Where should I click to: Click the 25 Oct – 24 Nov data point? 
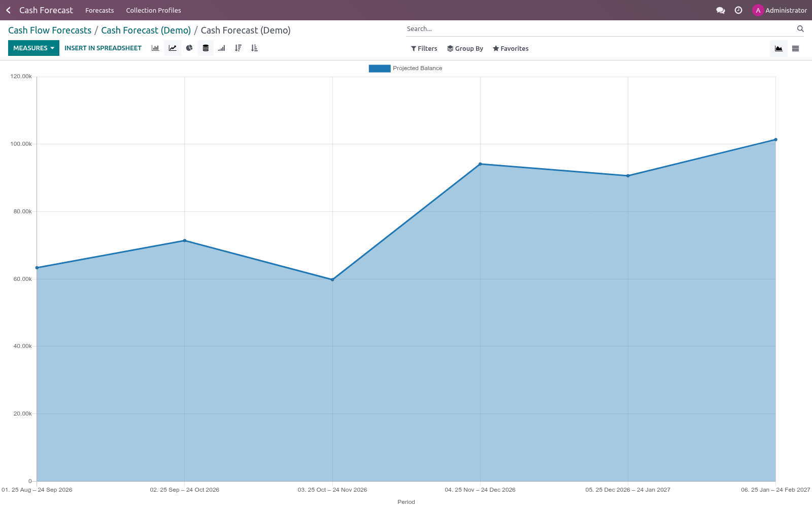pos(332,279)
